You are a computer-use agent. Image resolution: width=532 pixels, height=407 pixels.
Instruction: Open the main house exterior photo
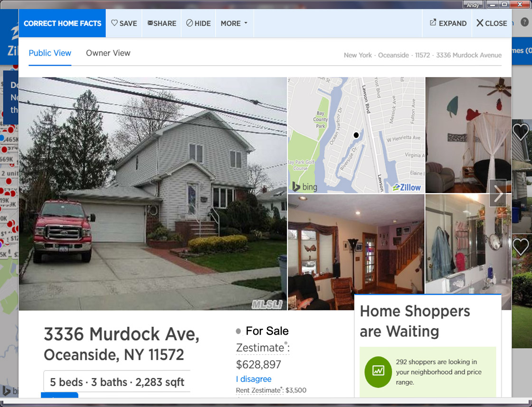152,194
